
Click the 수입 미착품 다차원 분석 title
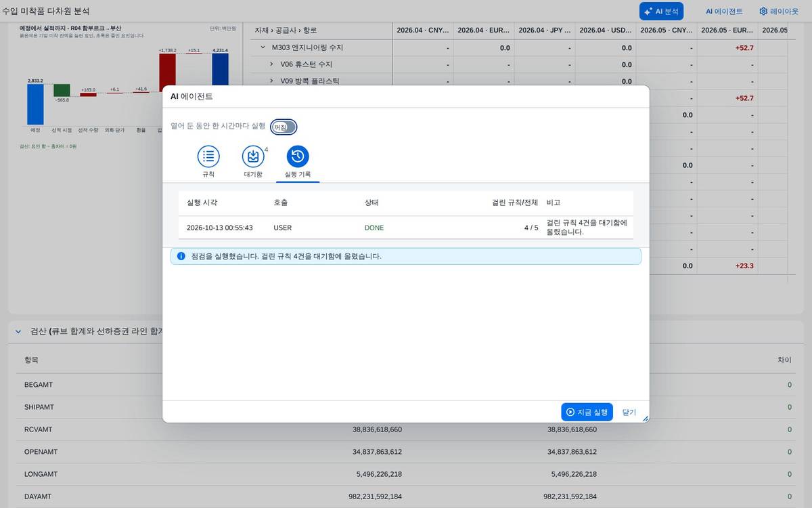46,12
